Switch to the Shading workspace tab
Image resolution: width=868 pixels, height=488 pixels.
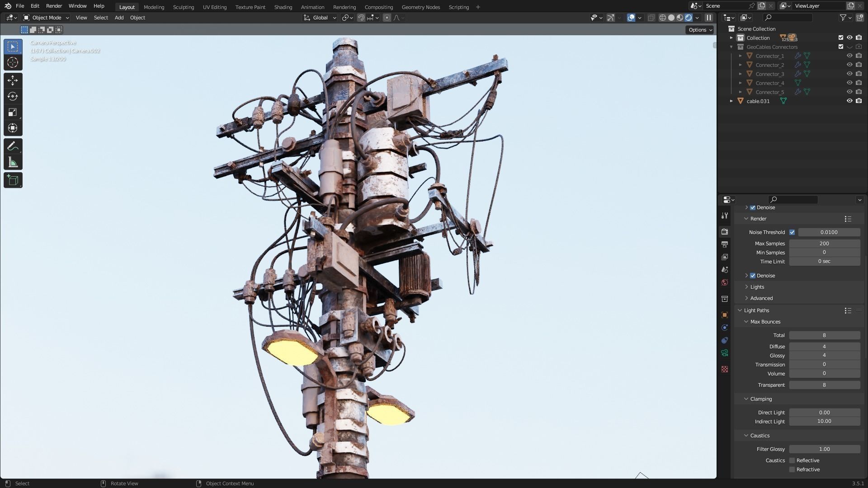pyautogui.click(x=283, y=7)
